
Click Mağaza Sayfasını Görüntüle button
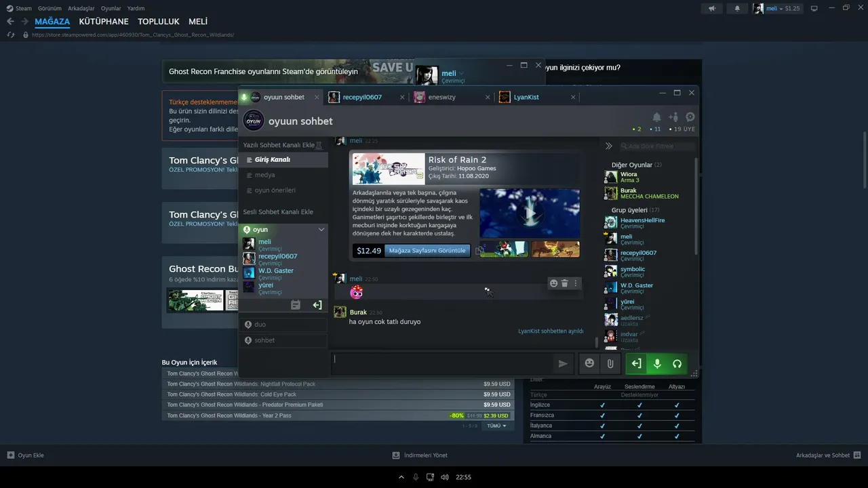[x=428, y=251]
